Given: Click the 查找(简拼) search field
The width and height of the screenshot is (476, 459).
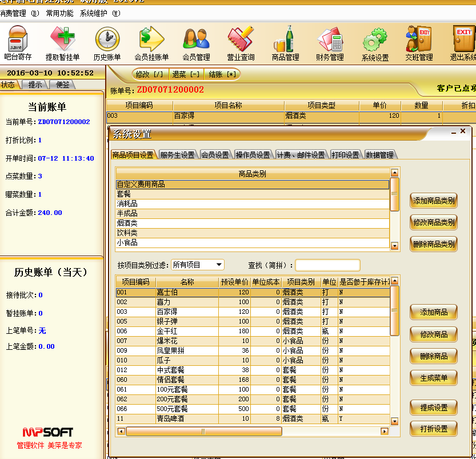Looking at the screenshot, I should point(327,265).
